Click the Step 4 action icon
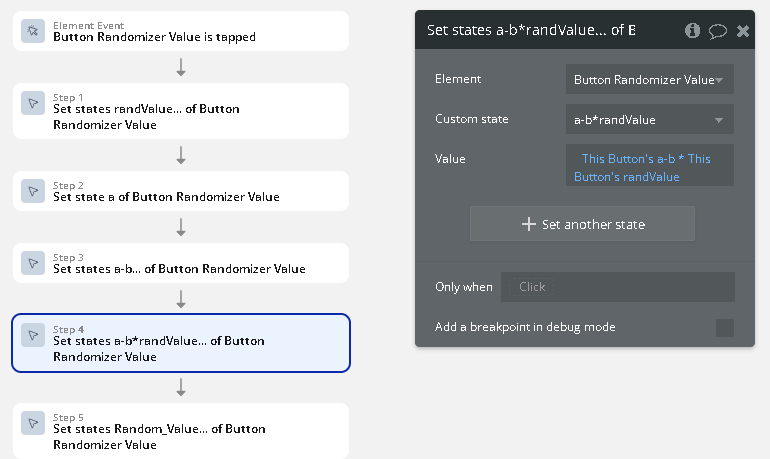Screen dimensions: 770x459 pos(33,335)
